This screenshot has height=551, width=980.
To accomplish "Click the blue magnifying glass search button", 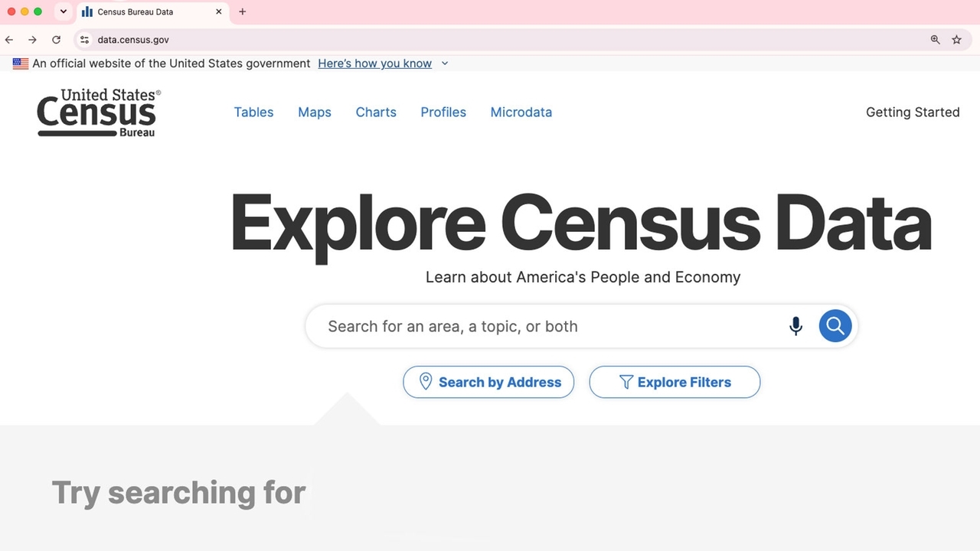I will [835, 326].
